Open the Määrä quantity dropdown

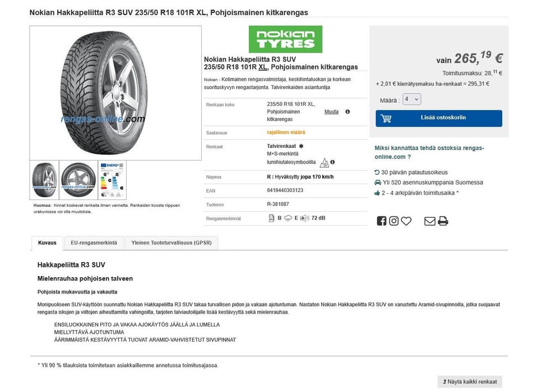(x=412, y=100)
